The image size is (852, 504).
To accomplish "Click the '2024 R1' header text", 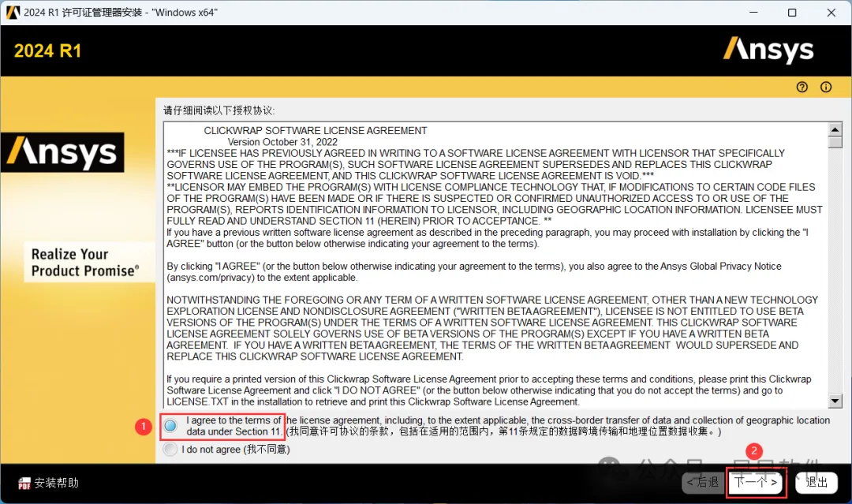I will click(x=47, y=51).
